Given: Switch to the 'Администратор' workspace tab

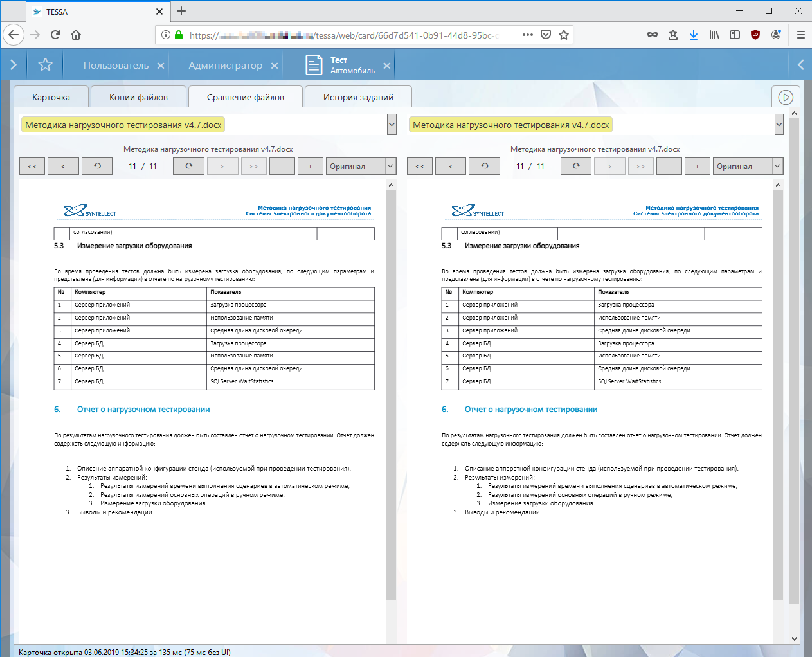Looking at the screenshot, I should [225, 66].
